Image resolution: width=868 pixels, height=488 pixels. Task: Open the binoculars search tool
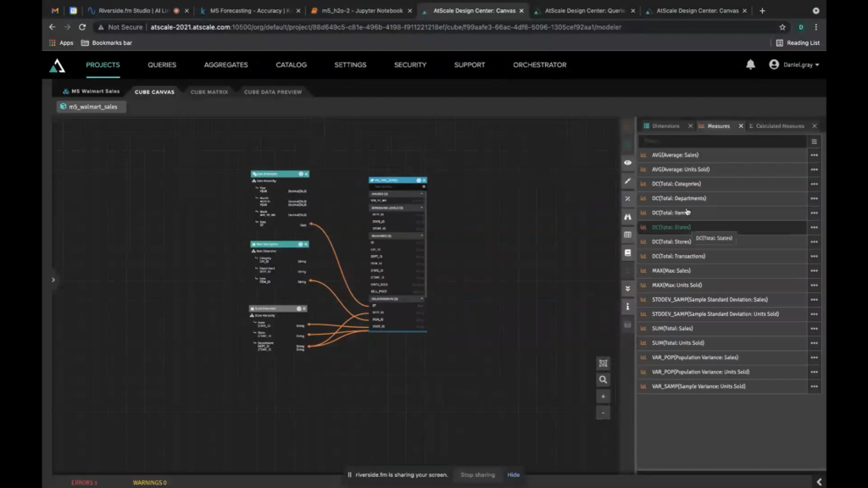tap(628, 217)
